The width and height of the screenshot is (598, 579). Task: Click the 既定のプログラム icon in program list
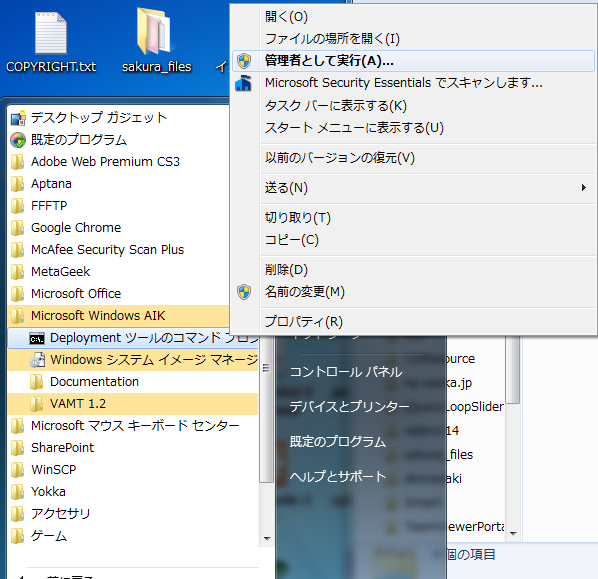tap(18, 140)
